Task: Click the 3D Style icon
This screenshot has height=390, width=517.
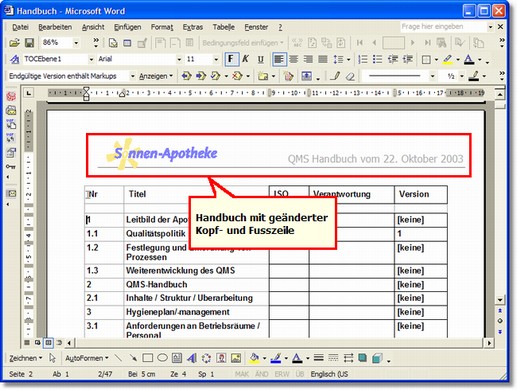Action: point(377,358)
